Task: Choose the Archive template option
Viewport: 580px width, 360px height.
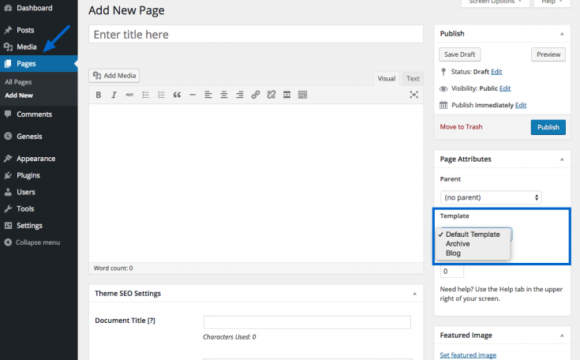Action: 458,244
